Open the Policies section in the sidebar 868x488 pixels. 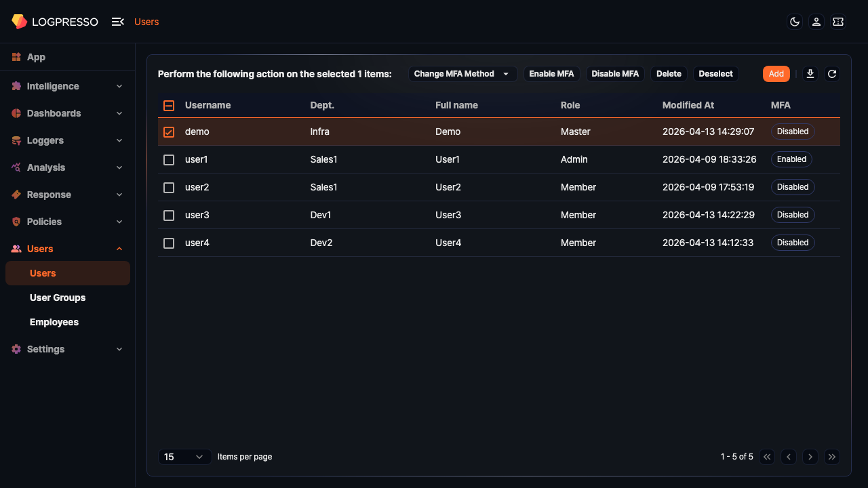(x=45, y=222)
